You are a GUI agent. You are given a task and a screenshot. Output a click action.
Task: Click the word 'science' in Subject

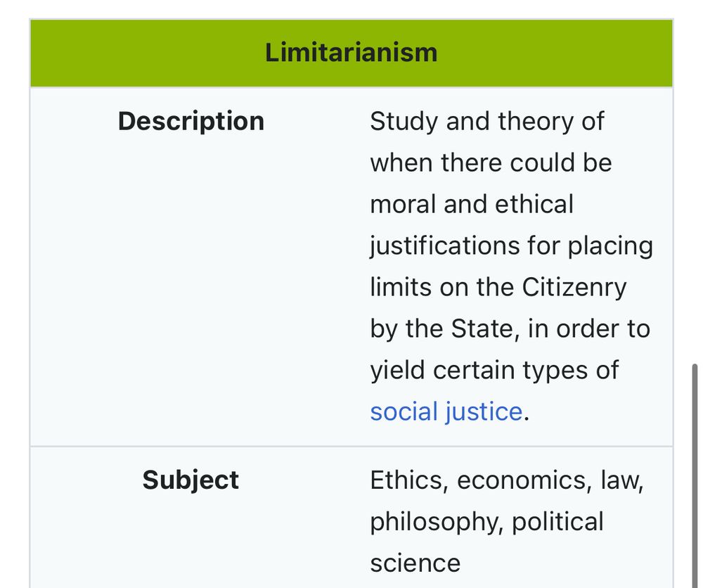[x=415, y=563]
